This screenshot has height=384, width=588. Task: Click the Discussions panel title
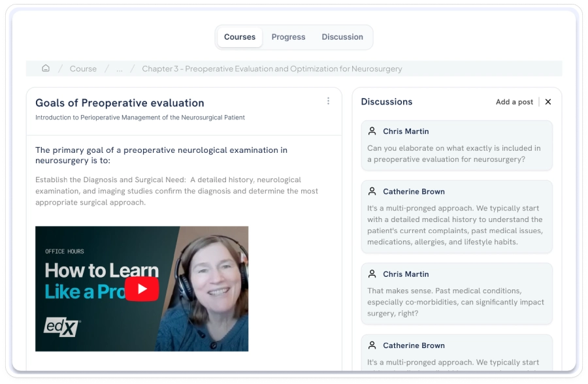387,102
